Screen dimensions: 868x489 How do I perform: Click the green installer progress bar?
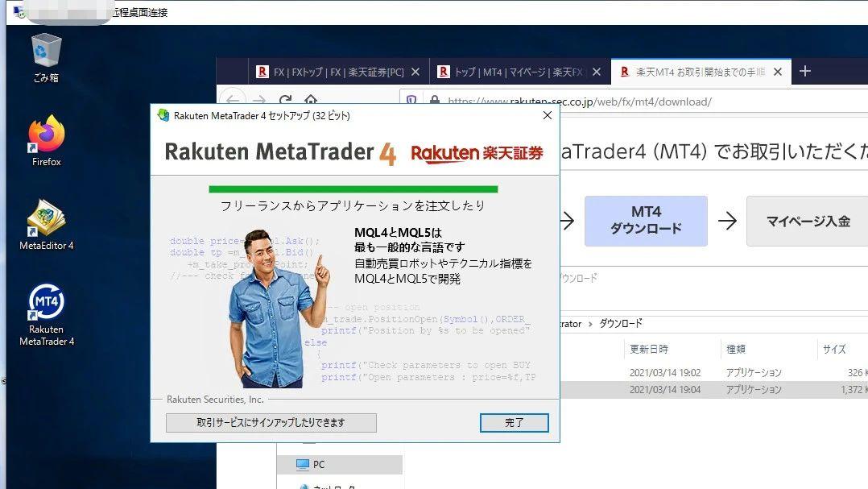click(353, 189)
